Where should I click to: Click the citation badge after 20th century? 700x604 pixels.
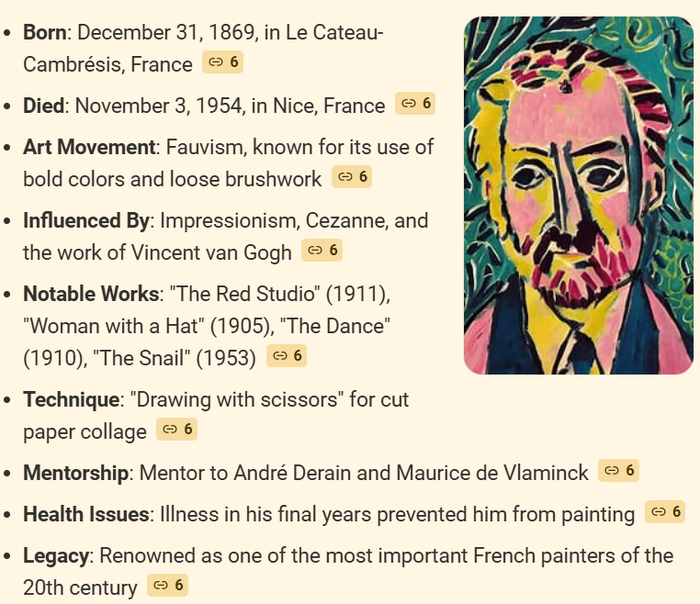pos(168,585)
